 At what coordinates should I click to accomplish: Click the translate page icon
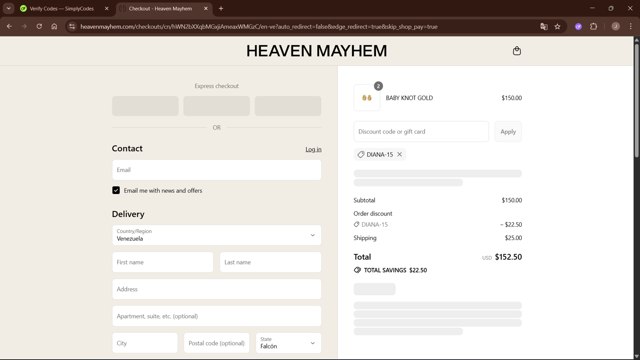pyautogui.click(x=544, y=27)
